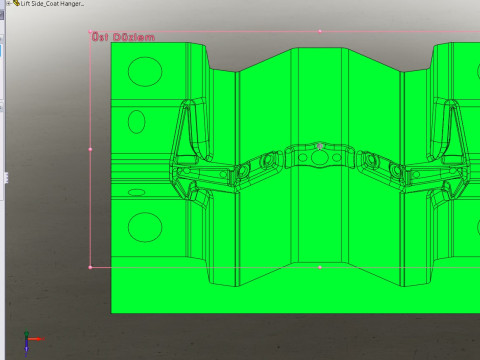Select the large lower-left circular hole edge
This screenshot has width=480, height=360.
pyautogui.click(x=145, y=227)
